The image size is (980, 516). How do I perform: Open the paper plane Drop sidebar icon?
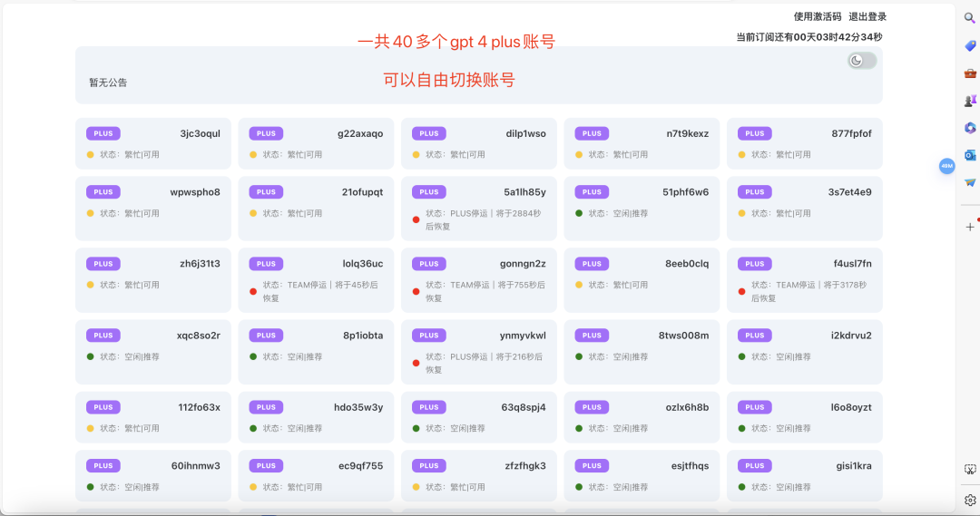pyautogui.click(x=970, y=182)
